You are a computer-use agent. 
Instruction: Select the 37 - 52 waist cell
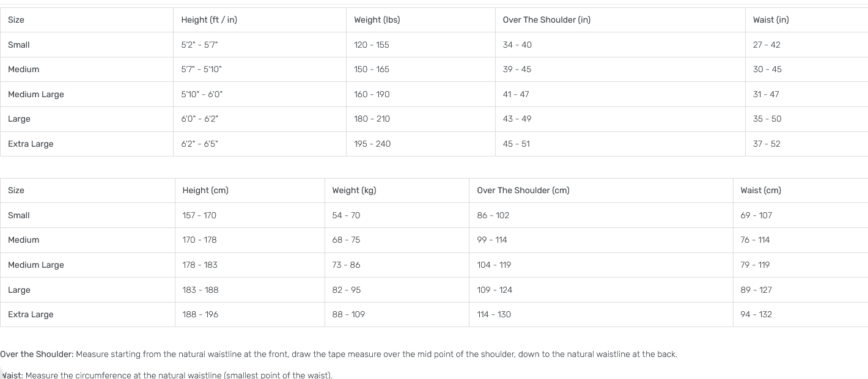click(807, 144)
